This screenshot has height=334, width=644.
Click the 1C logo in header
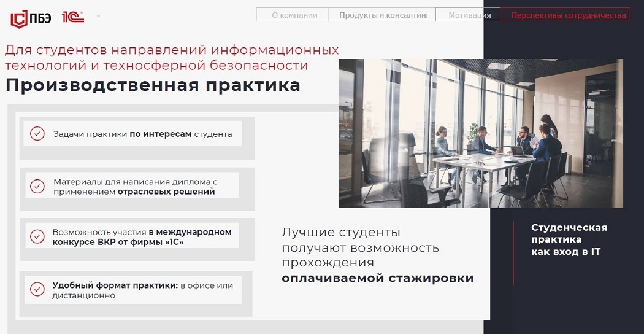click(73, 18)
